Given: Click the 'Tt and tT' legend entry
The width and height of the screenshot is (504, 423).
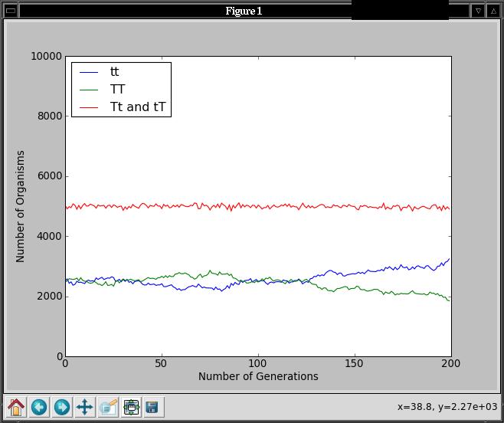Looking at the screenshot, I should coord(138,107).
